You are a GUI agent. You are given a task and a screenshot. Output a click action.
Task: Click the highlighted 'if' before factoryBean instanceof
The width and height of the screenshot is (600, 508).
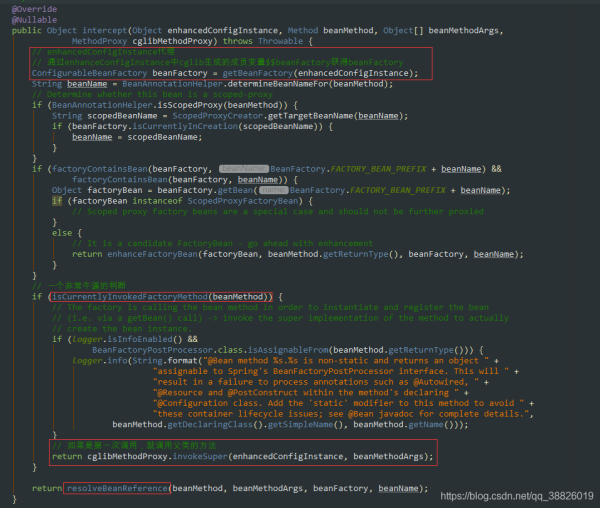(x=57, y=201)
